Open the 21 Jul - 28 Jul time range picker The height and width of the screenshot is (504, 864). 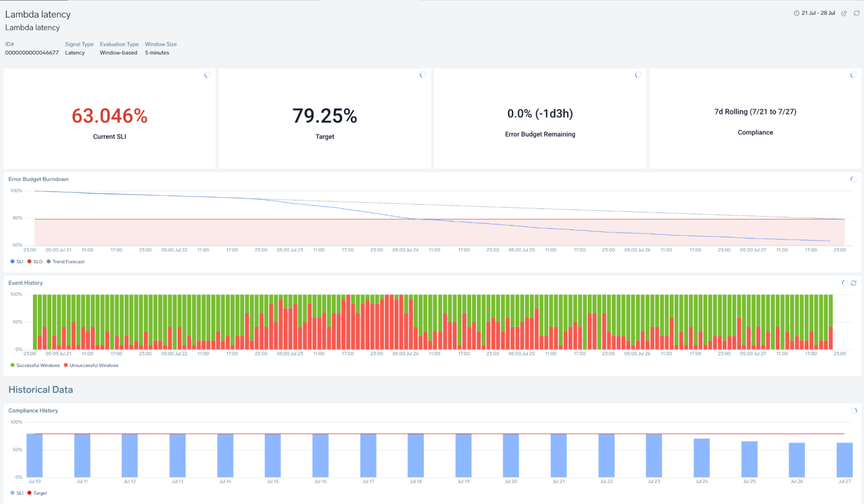818,13
